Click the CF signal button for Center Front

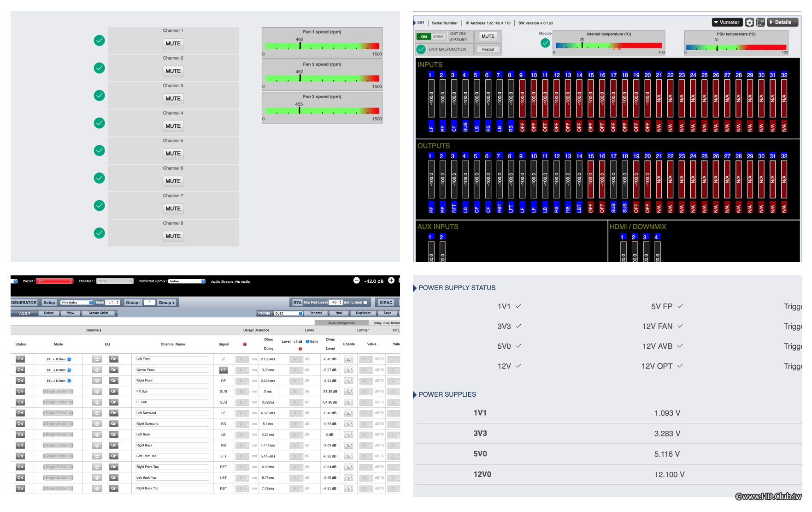(224, 370)
